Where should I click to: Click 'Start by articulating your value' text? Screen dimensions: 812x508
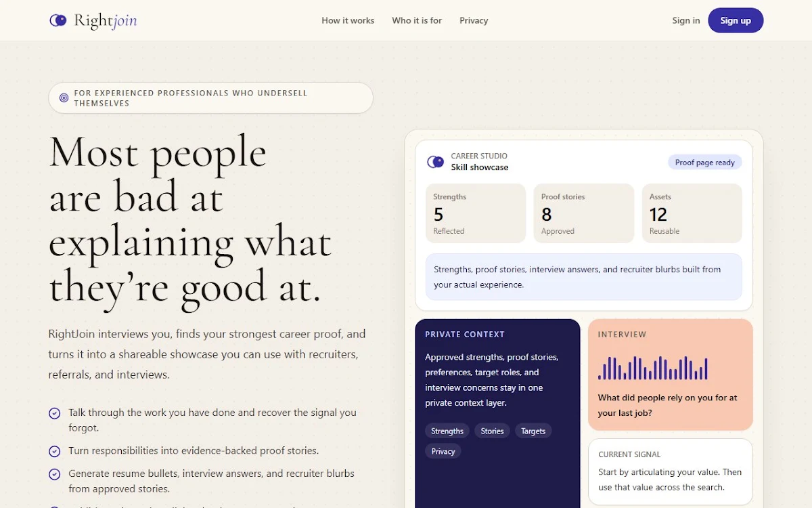pos(670,480)
